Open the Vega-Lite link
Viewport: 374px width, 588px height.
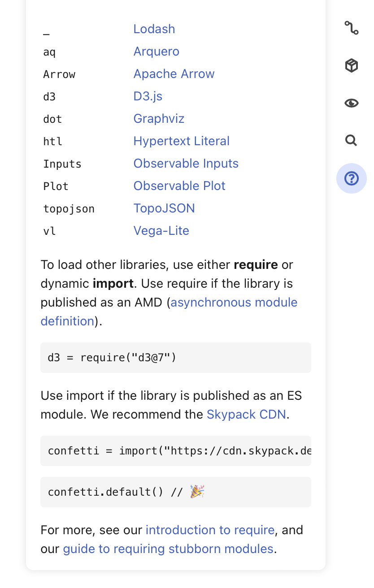[161, 231]
